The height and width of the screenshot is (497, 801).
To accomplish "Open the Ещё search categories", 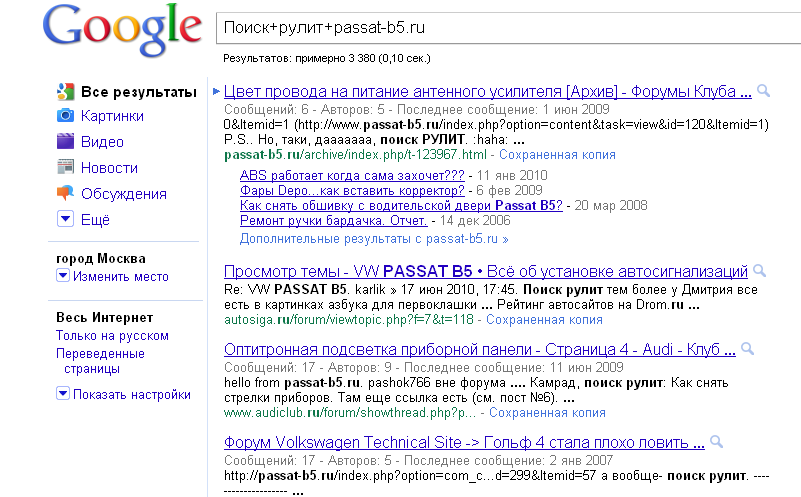I will point(96,220).
